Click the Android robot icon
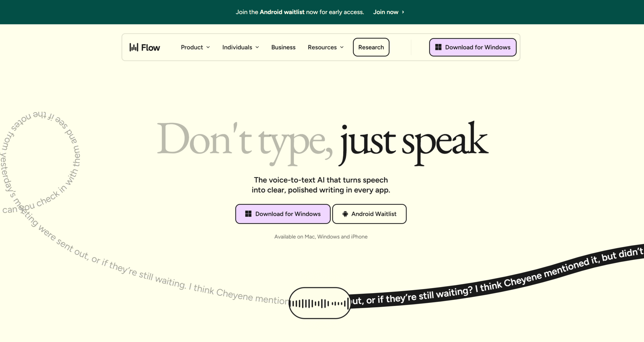 coord(345,214)
